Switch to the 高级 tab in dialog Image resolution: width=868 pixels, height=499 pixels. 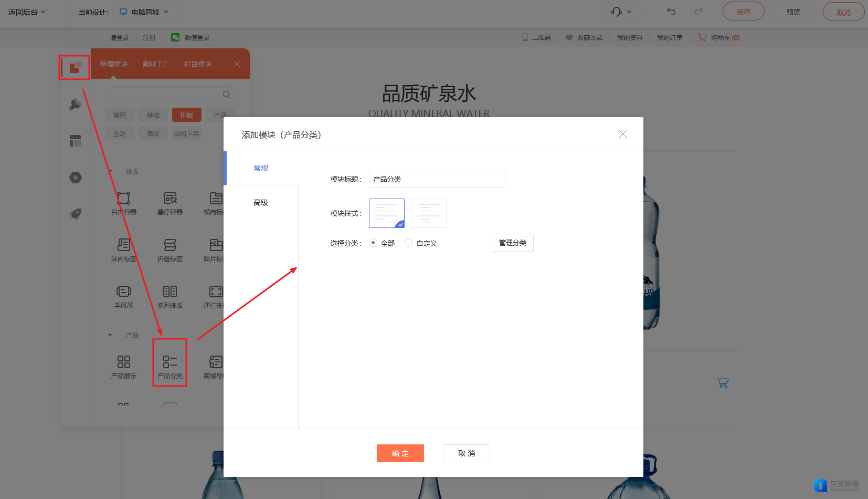(261, 203)
